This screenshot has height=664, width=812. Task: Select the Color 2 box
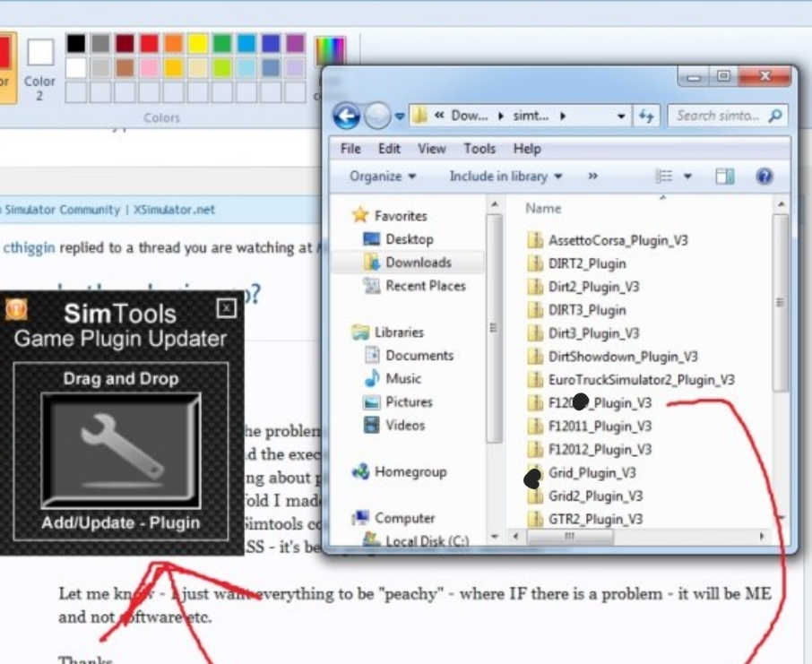tap(40, 53)
